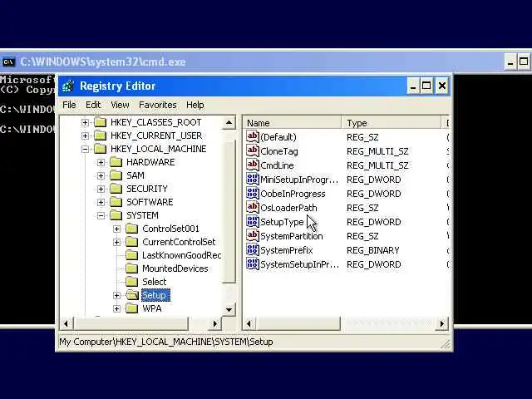Image resolution: width=532 pixels, height=399 pixels.
Task: Open the Favorites menu
Action: click(158, 105)
